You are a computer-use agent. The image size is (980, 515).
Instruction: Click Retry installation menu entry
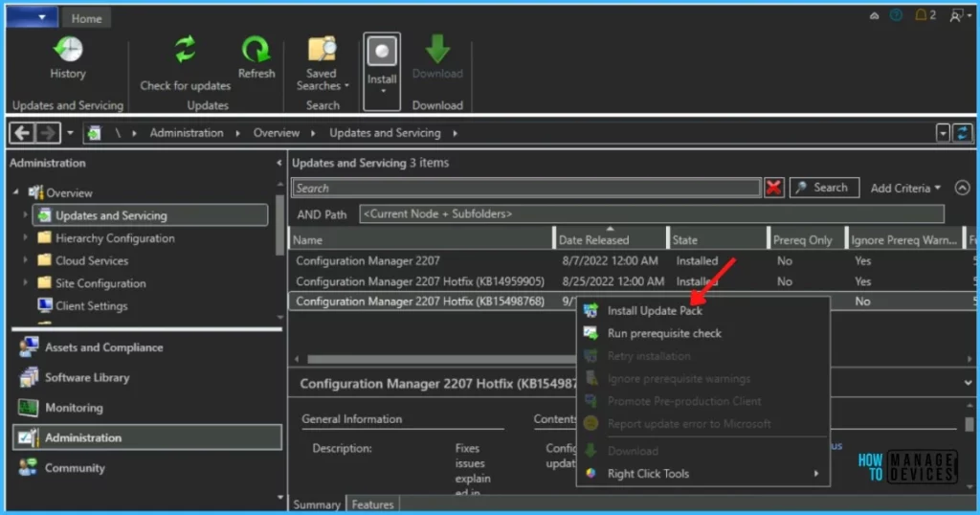[x=703, y=356]
